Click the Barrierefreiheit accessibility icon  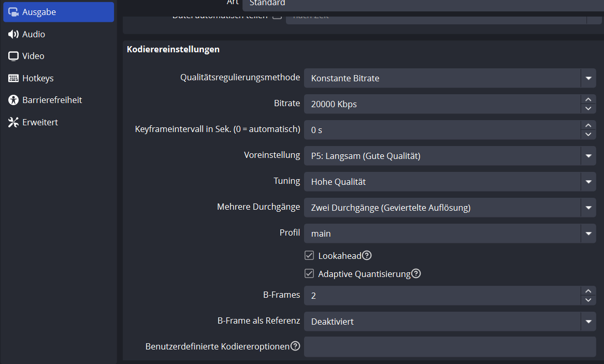coord(13,100)
